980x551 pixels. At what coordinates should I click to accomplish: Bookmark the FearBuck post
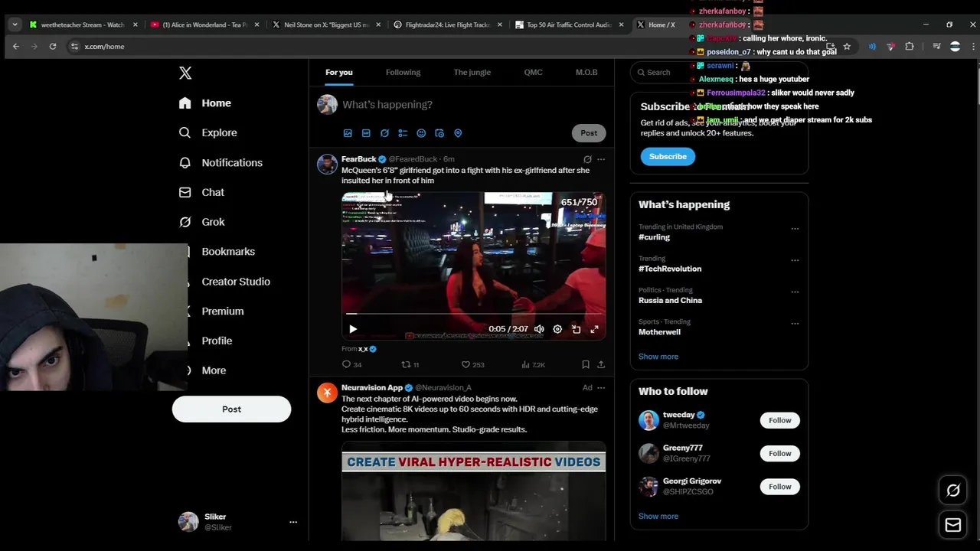(x=586, y=365)
